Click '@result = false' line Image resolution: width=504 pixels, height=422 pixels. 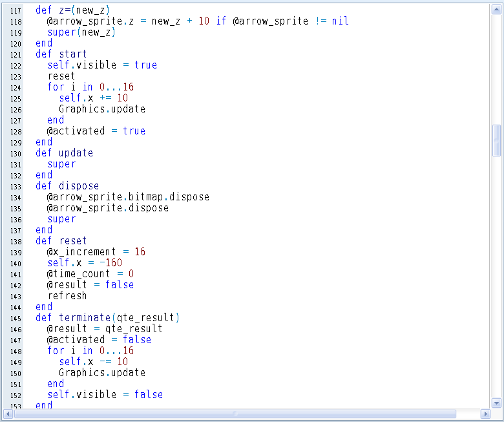pos(90,284)
